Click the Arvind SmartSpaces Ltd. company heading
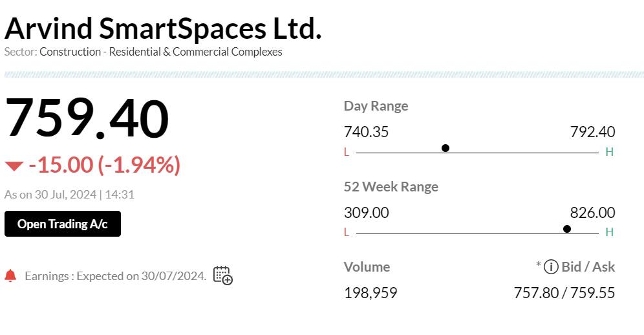This screenshot has height=335, width=644. (163, 28)
